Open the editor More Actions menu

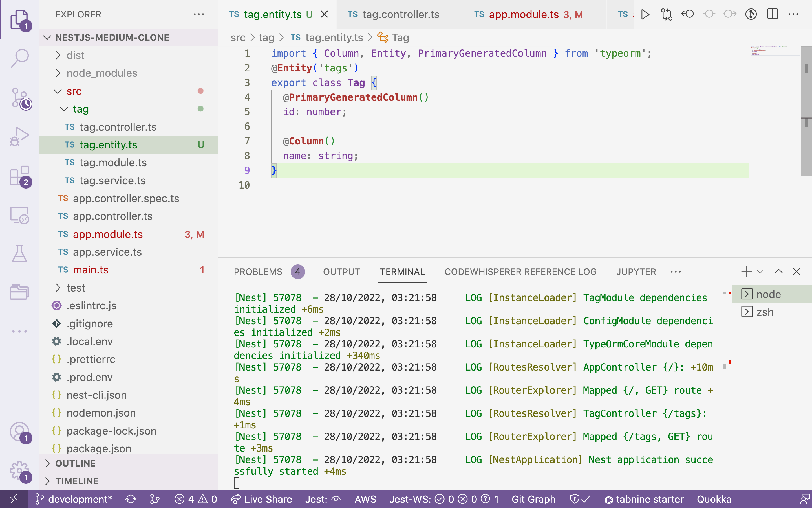click(x=793, y=14)
